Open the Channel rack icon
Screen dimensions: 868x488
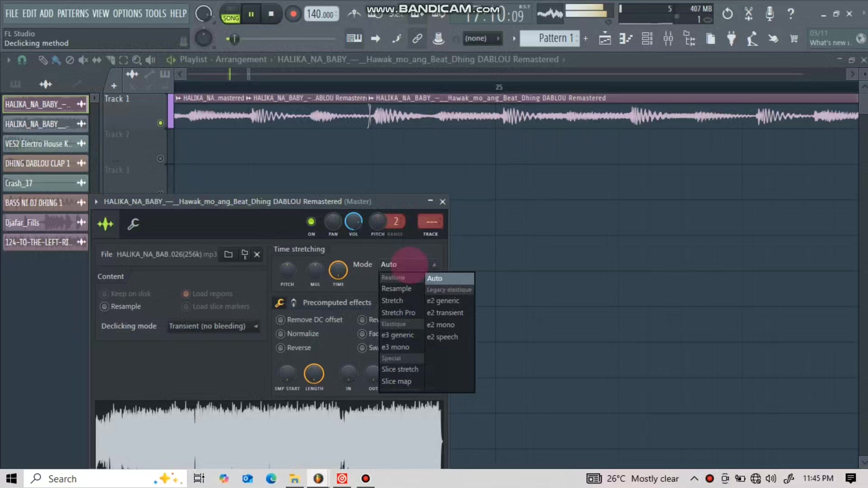tap(647, 39)
